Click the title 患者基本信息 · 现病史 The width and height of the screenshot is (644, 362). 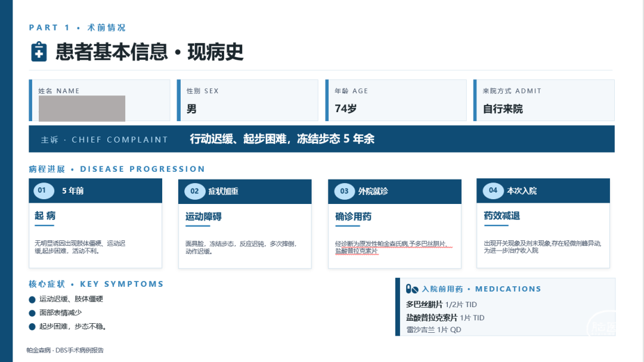pos(150,52)
